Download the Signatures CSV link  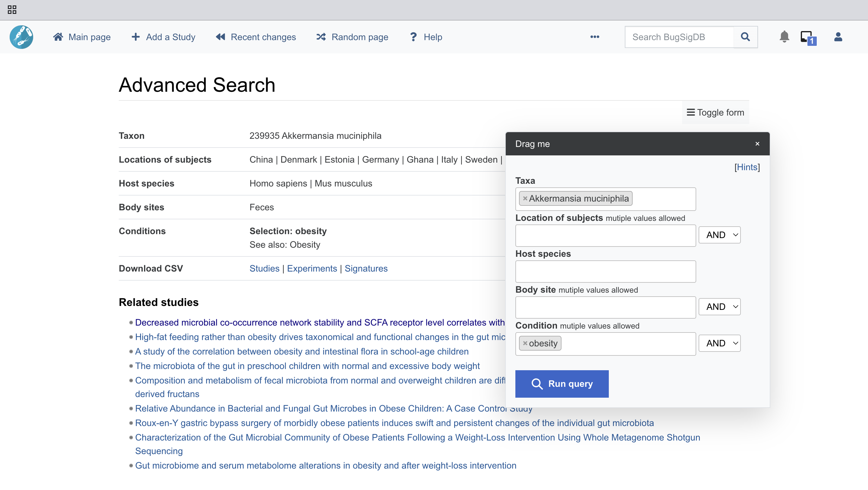click(x=366, y=269)
